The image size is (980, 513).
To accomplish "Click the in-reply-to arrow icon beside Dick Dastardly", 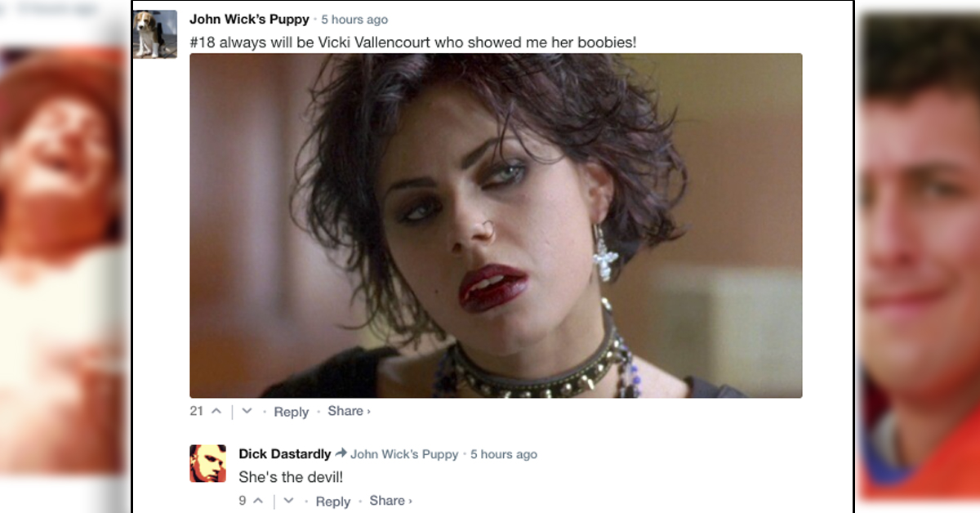I will [x=341, y=453].
